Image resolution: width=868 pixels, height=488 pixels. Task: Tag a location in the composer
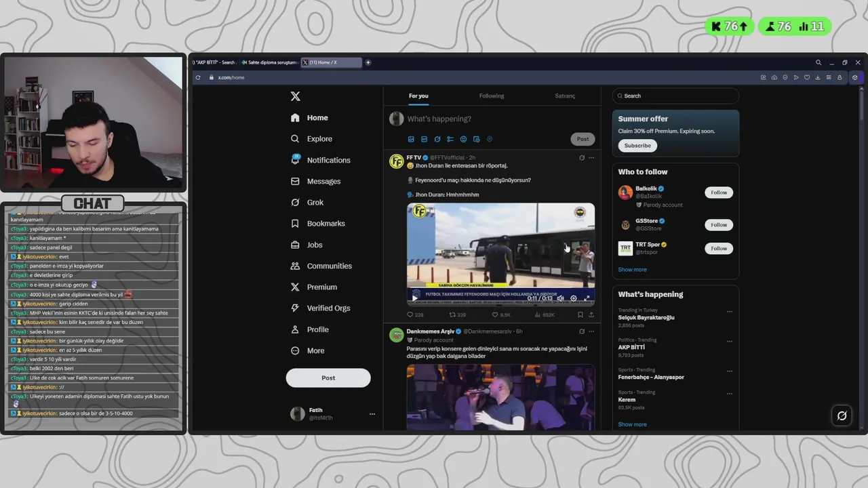[x=490, y=139]
